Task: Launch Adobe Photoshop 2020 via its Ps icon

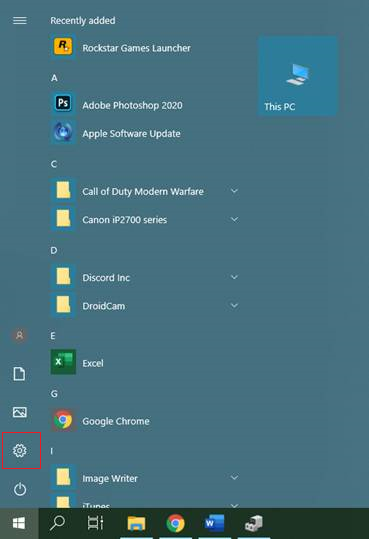Action: [x=63, y=103]
